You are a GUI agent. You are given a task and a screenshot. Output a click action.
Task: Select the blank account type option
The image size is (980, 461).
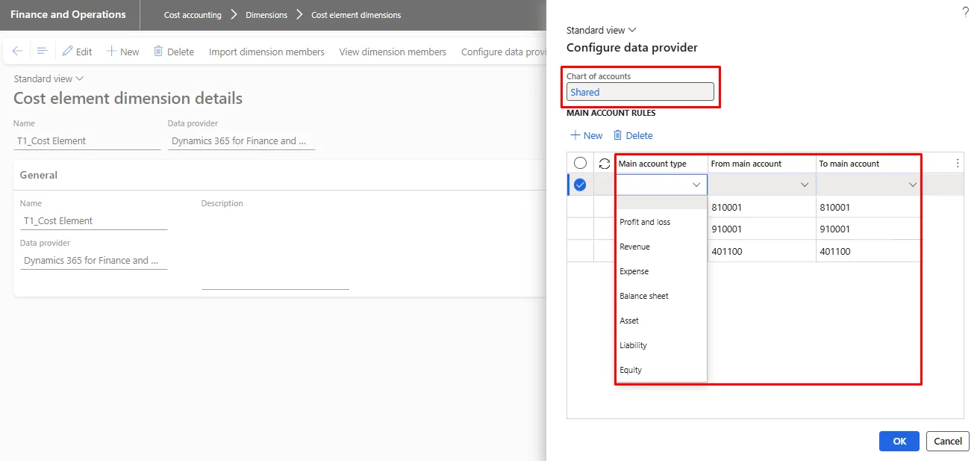click(x=661, y=202)
